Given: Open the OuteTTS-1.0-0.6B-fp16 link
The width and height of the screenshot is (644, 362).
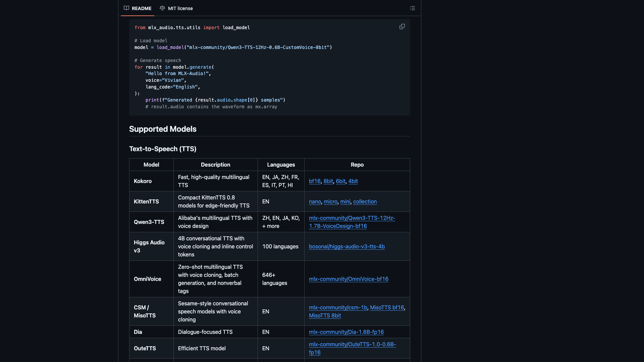Looking at the screenshot, I should point(352,348).
